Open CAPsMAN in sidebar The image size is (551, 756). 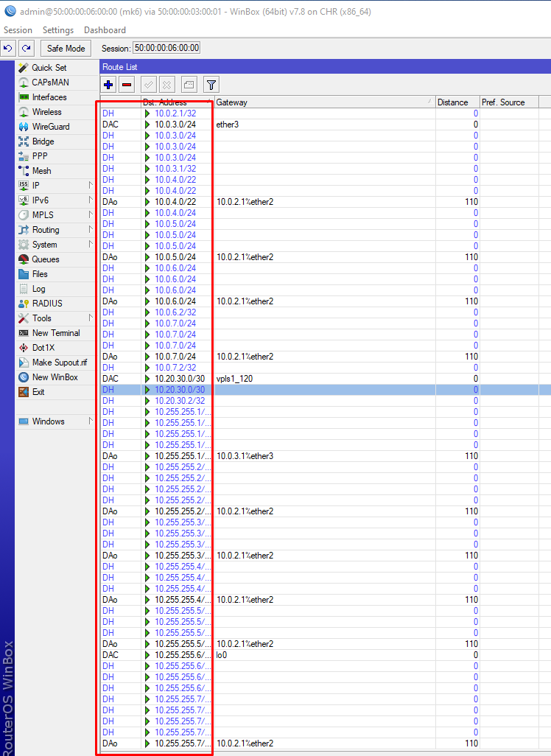[x=55, y=83]
